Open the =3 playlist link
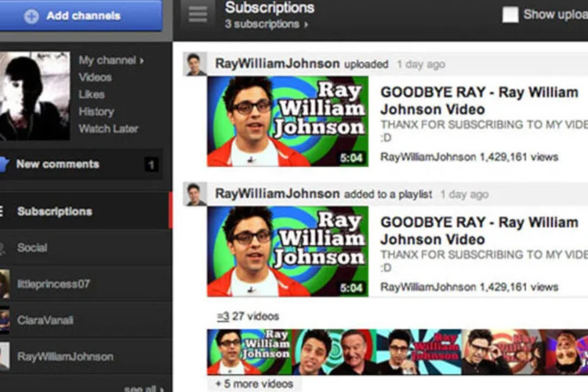The image size is (588, 392). click(x=223, y=316)
